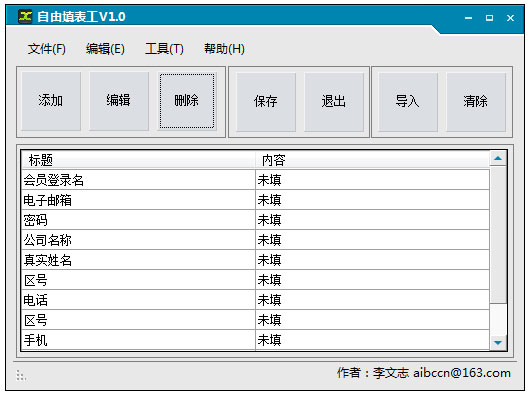Click the vertical scrollbar thumb
This screenshot has height=396, width=530.
(x=498, y=234)
